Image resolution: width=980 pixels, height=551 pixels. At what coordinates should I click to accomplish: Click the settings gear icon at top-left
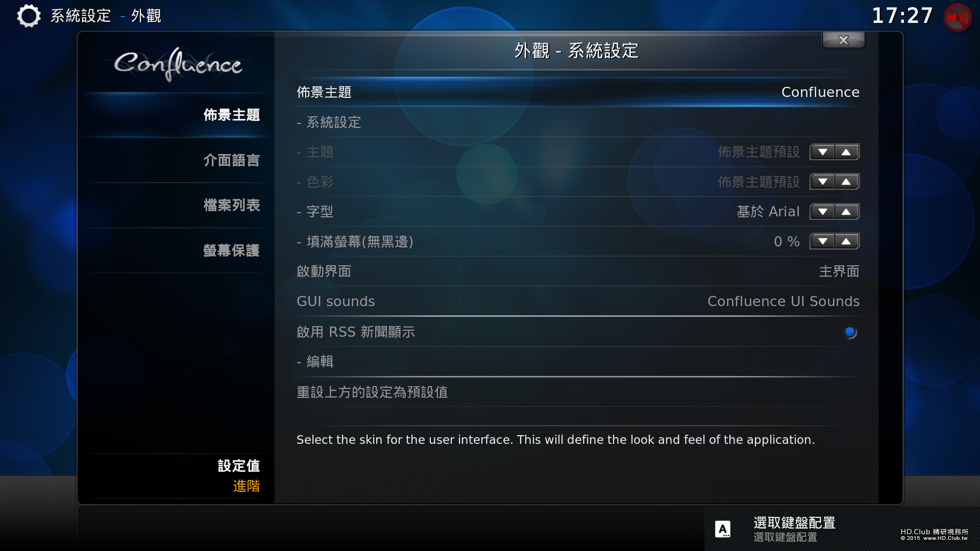[29, 16]
